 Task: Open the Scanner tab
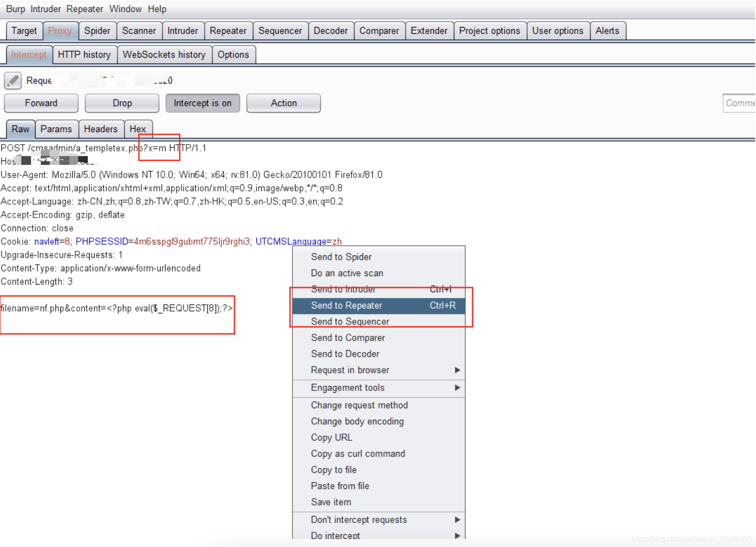[139, 31]
